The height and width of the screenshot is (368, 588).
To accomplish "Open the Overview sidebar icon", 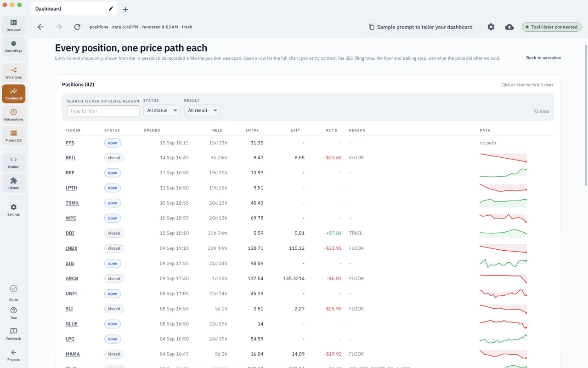I will 13,25.
